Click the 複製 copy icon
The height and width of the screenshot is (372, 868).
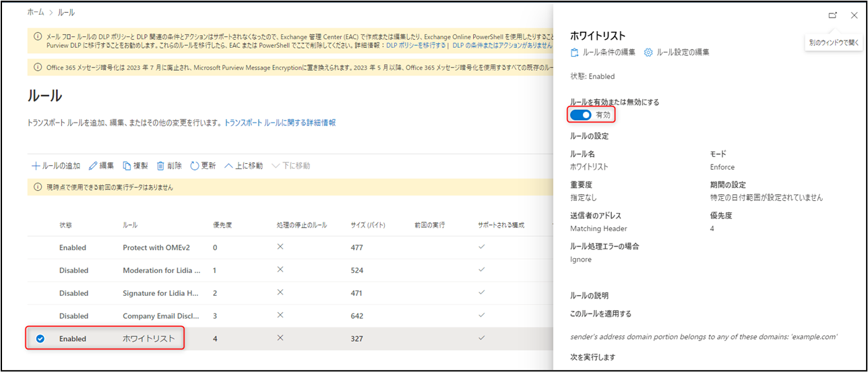(x=127, y=166)
